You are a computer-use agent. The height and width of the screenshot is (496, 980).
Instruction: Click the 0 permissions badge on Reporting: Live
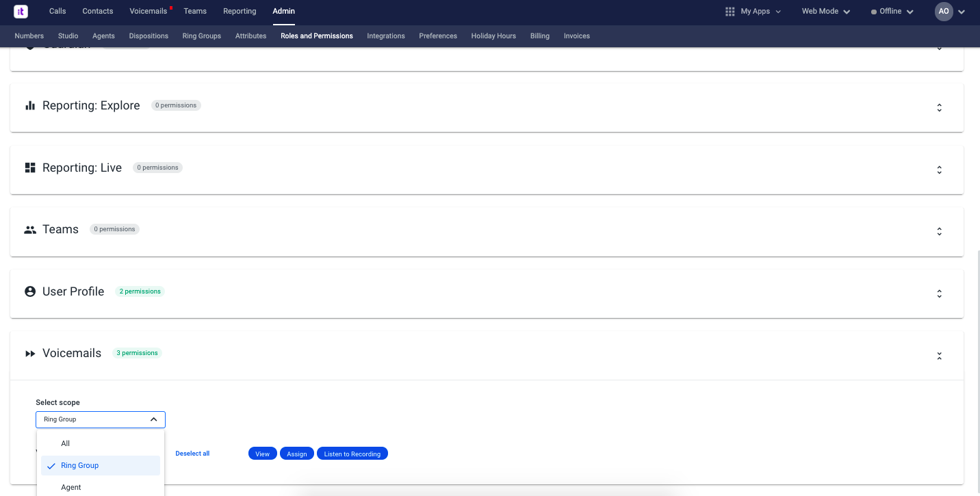point(157,168)
